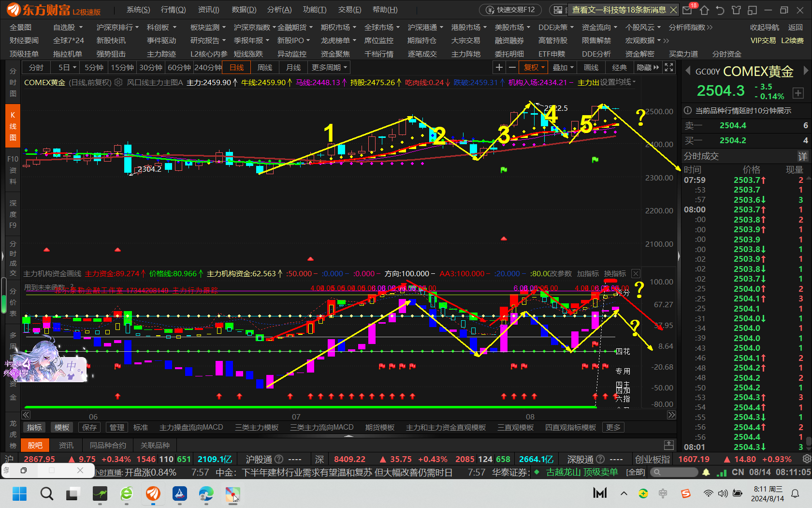Jump chart to earliest data with left double arrow

pyautogui.click(x=26, y=415)
